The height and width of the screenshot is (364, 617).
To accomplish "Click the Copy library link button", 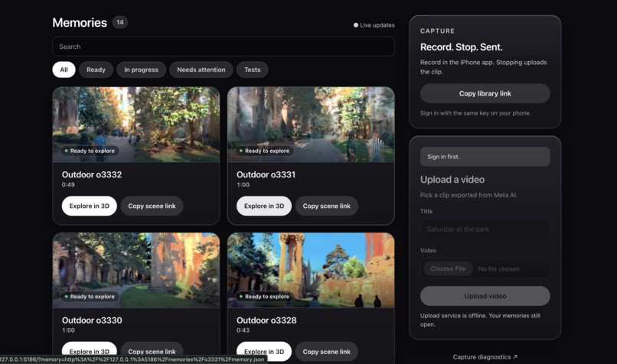I will pyautogui.click(x=485, y=93).
